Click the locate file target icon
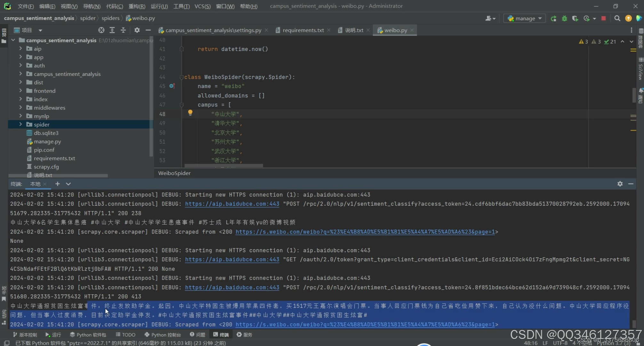Image resolution: width=644 pixels, height=346 pixels. coord(101,30)
